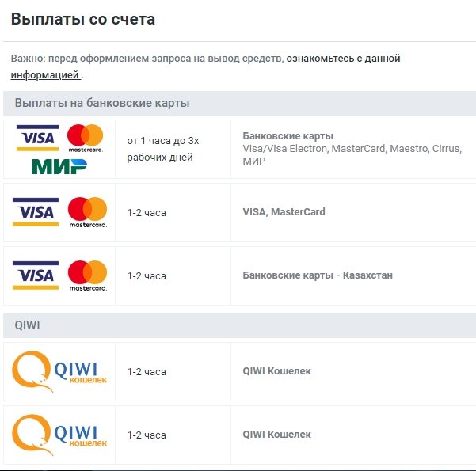Click the first QIWI Кошелек logo
Screen dimensions: 476x471
coord(59,371)
